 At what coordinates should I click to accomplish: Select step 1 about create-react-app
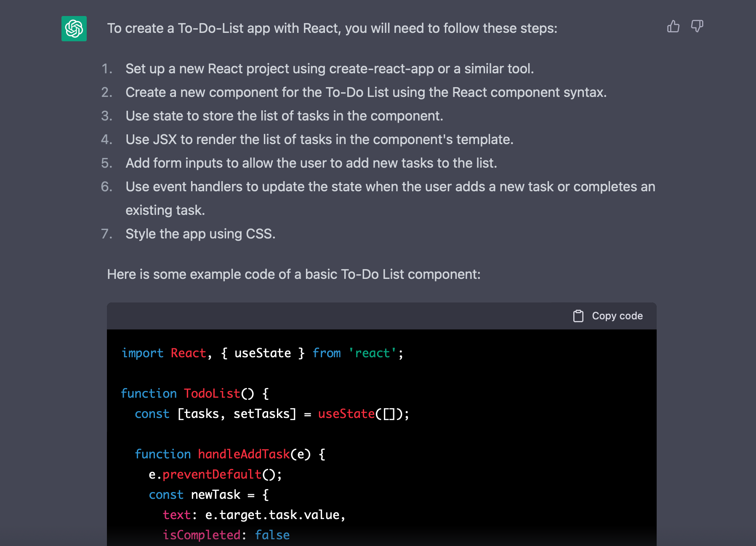(329, 69)
